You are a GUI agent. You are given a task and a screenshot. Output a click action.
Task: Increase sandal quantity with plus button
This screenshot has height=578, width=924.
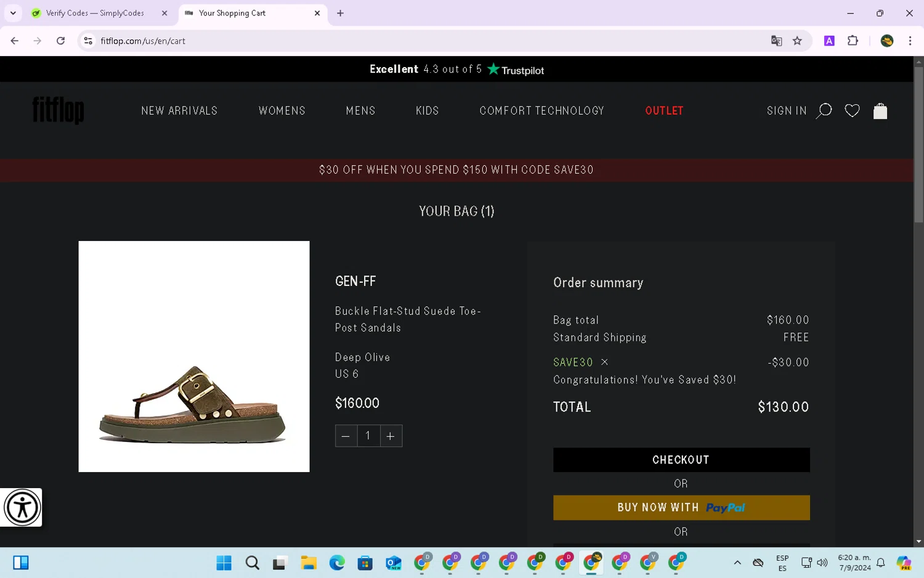pos(391,436)
